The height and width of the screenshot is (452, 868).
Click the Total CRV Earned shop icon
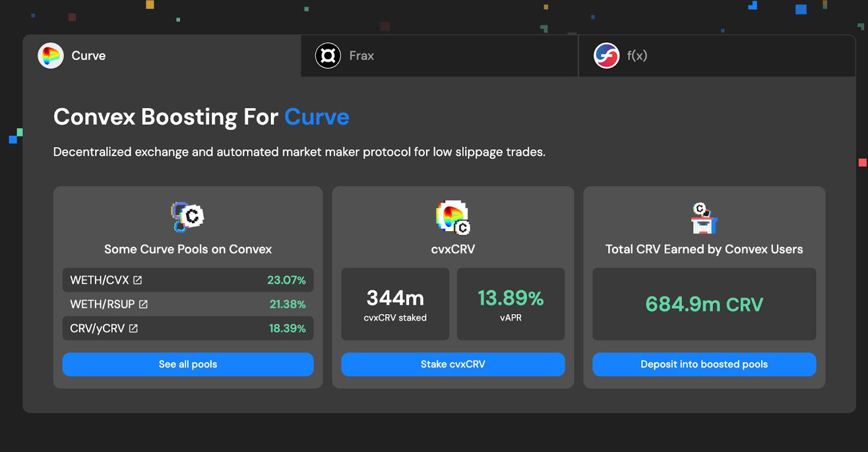point(704,218)
